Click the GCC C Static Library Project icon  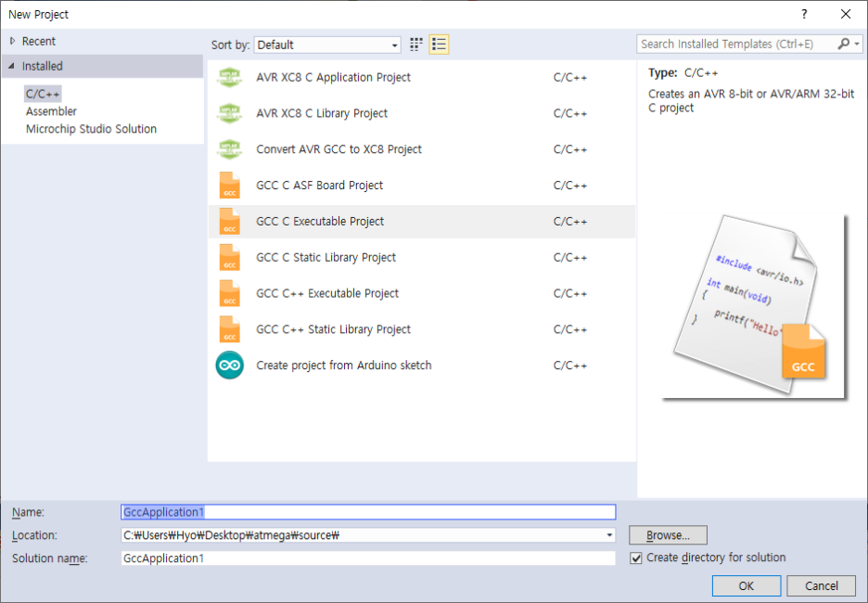click(230, 258)
